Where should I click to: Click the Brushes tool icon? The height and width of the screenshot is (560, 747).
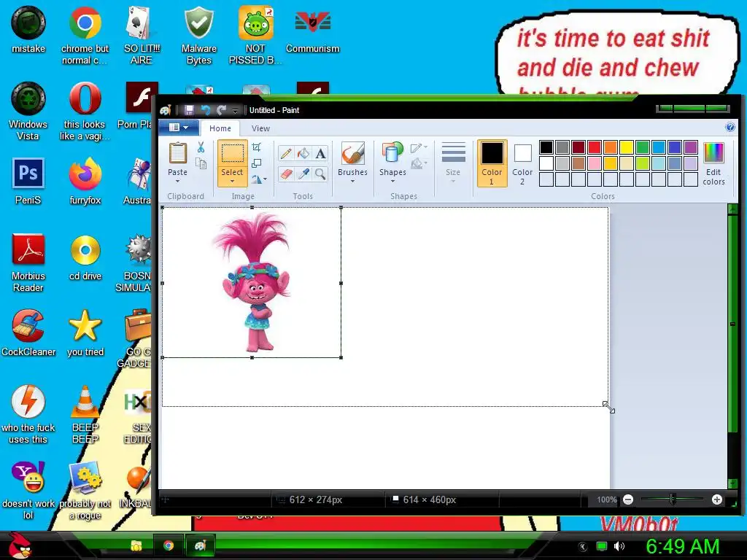pos(352,153)
